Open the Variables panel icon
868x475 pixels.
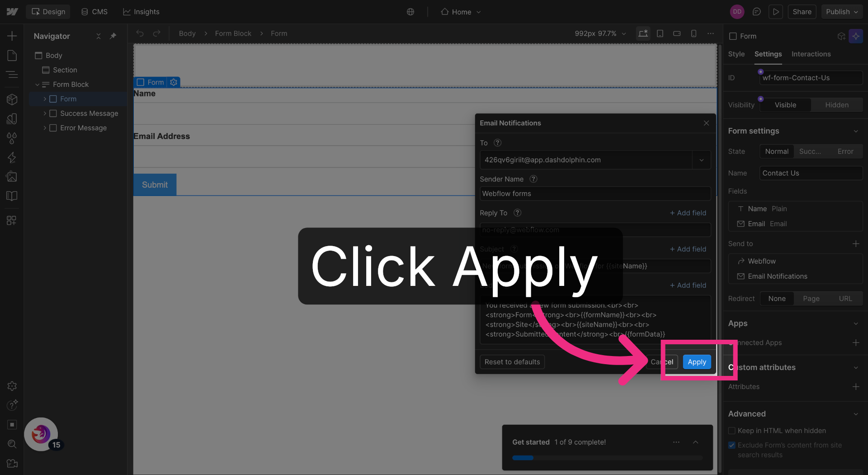[12, 119]
